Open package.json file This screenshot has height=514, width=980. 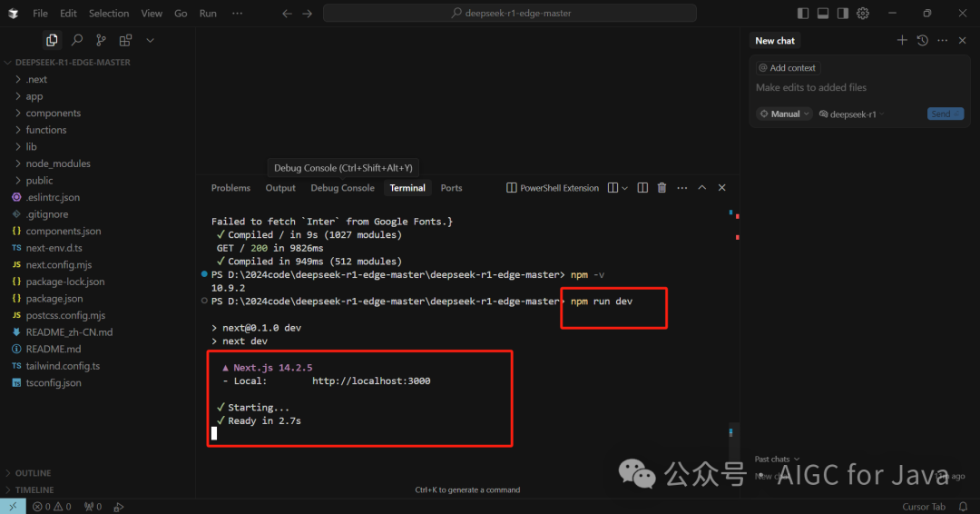click(54, 299)
